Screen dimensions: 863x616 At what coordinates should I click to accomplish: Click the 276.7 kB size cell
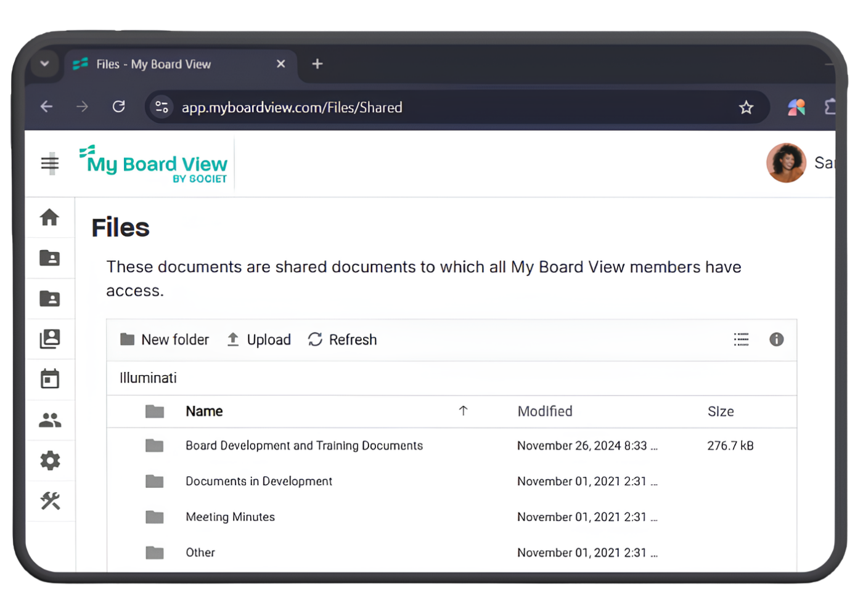730,445
